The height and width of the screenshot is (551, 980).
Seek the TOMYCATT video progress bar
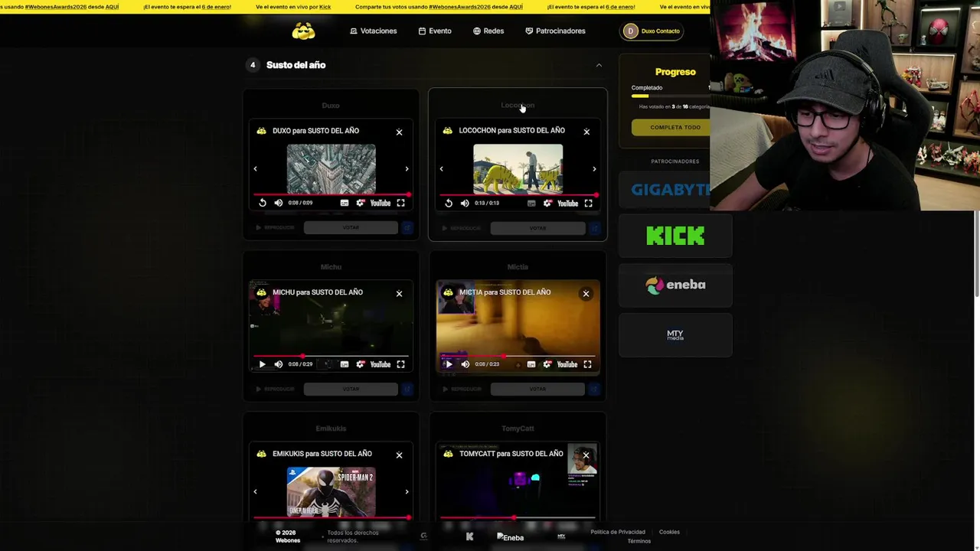tap(518, 517)
